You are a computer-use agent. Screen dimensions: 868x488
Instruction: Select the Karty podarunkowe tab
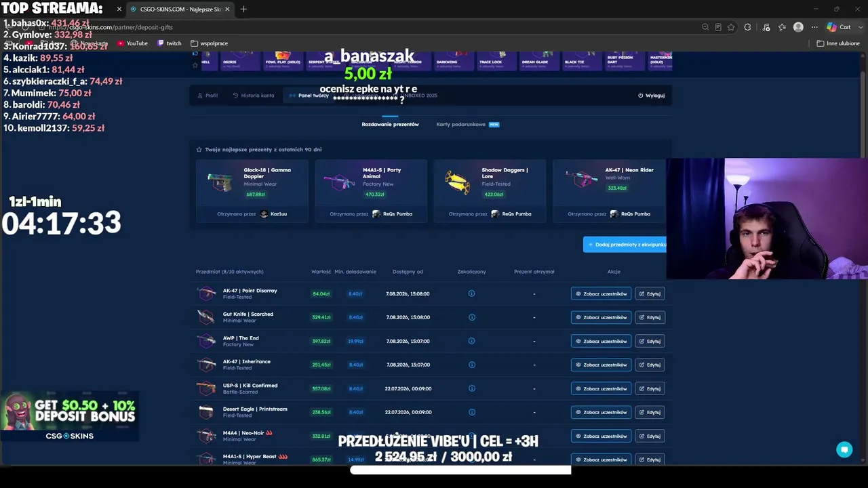coord(468,125)
